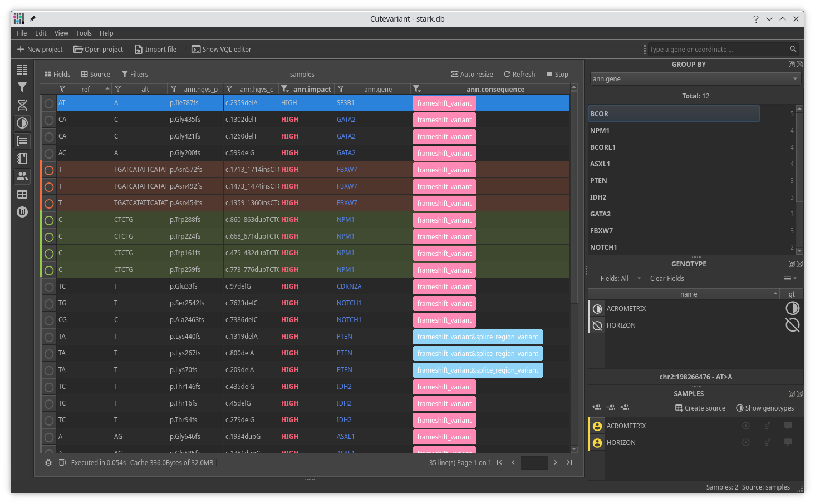Open the ann.gene group-by dropdown
Viewport: 815px width, 504px height.
tap(696, 79)
